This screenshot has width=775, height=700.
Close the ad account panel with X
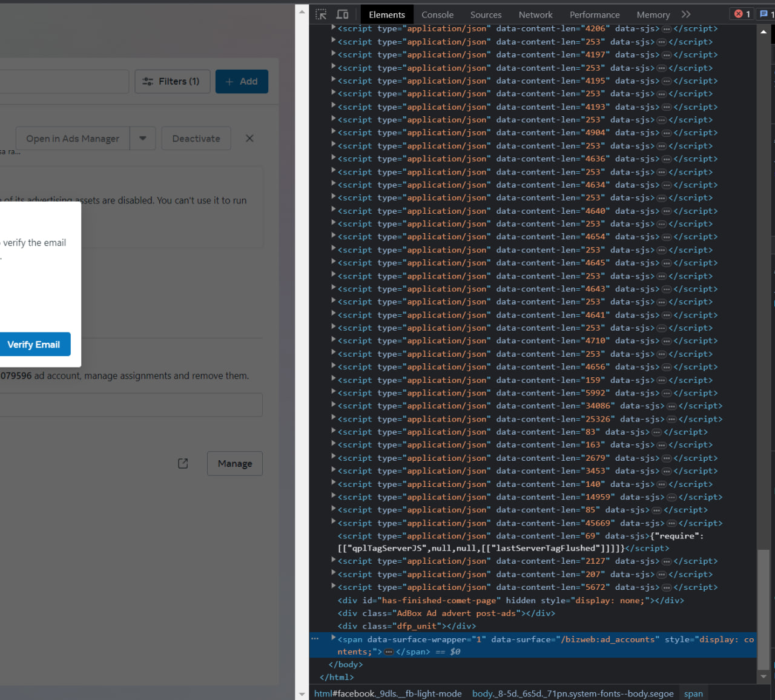pyautogui.click(x=249, y=138)
